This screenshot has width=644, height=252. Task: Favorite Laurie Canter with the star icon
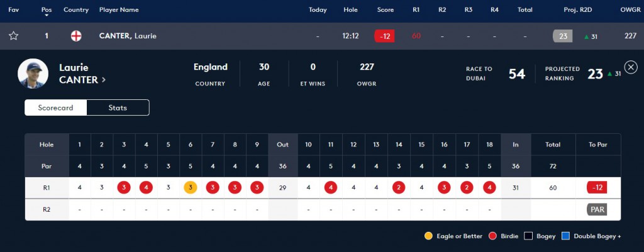pos(14,36)
